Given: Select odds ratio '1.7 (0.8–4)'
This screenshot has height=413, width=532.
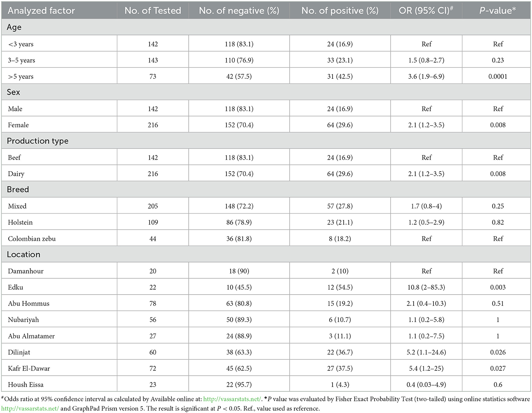Looking at the screenshot, I should (426, 206).
